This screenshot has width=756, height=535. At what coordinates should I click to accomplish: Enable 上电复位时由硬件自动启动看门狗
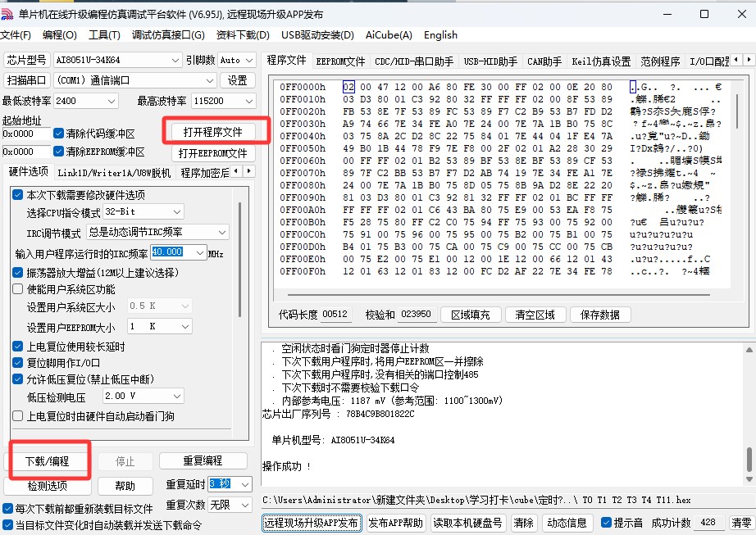click(18, 415)
